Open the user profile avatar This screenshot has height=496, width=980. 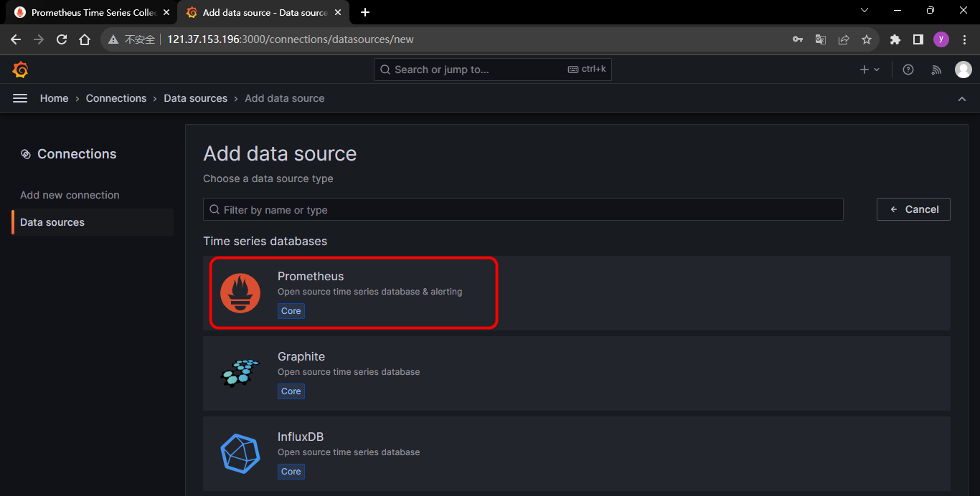(x=963, y=70)
